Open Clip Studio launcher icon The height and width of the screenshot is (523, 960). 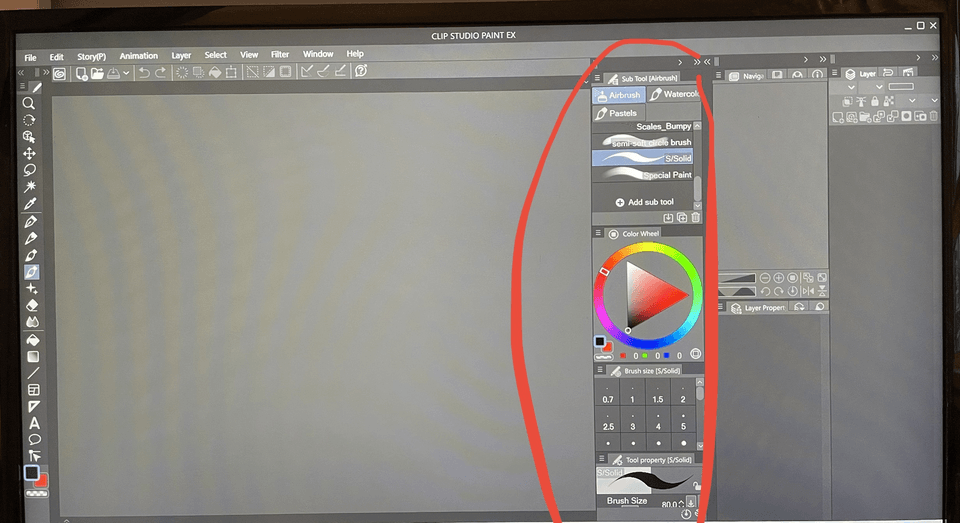point(59,73)
